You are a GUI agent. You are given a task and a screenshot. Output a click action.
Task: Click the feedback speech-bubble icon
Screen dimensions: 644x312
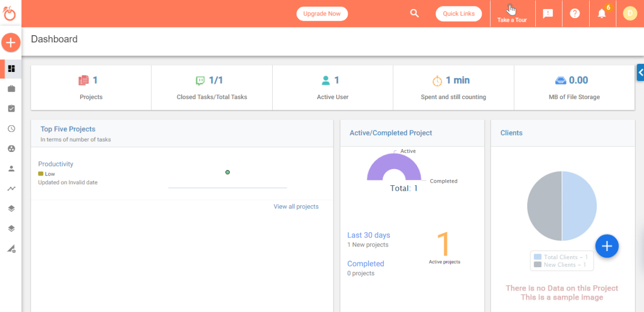click(x=548, y=13)
